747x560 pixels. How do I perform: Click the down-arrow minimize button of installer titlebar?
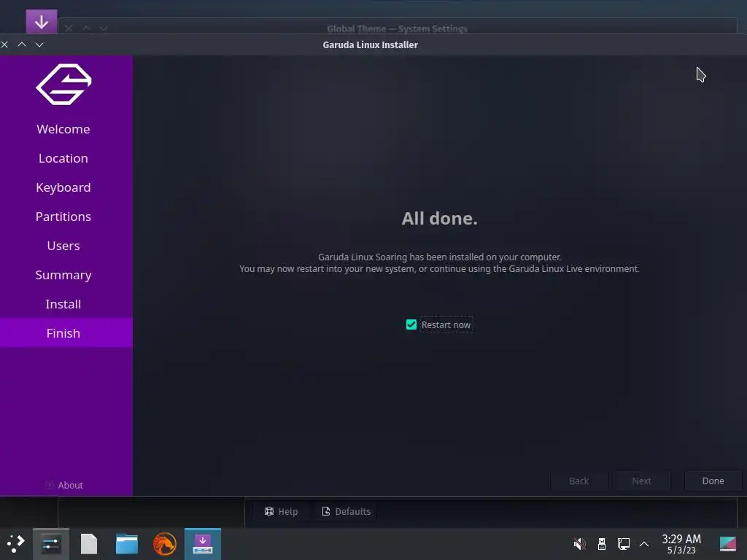(x=39, y=44)
